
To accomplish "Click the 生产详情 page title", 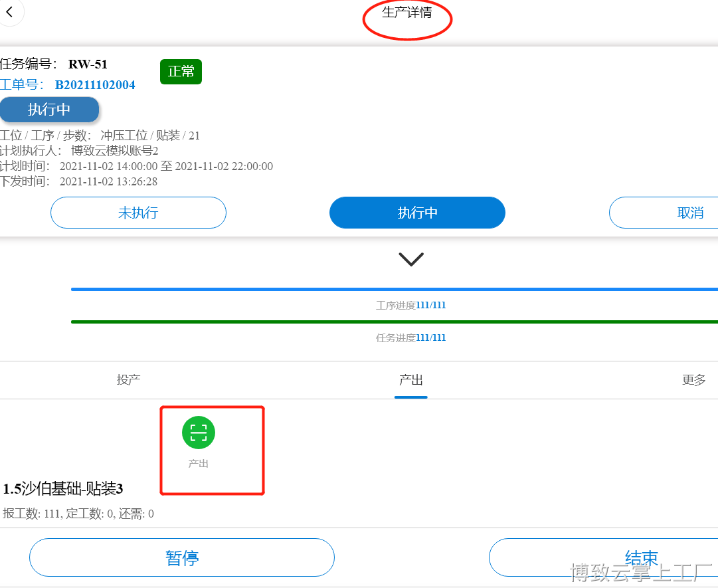I will [x=407, y=13].
